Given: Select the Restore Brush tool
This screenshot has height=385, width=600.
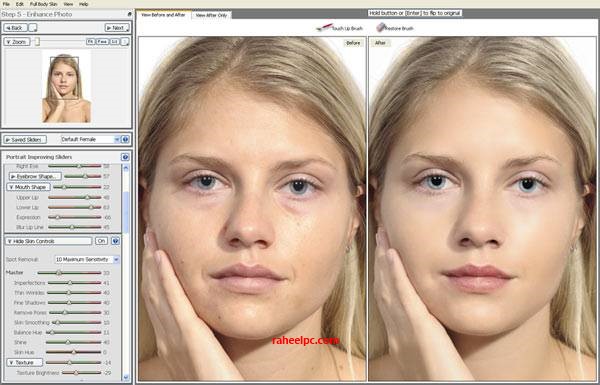Looking at the screenshot, I should point(395,28).
